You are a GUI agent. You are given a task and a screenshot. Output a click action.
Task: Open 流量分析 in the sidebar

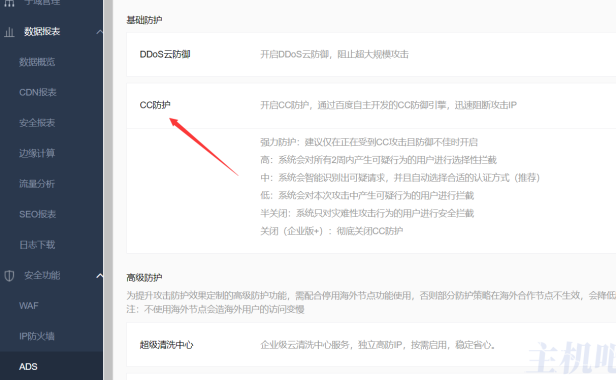click(37, 184)
